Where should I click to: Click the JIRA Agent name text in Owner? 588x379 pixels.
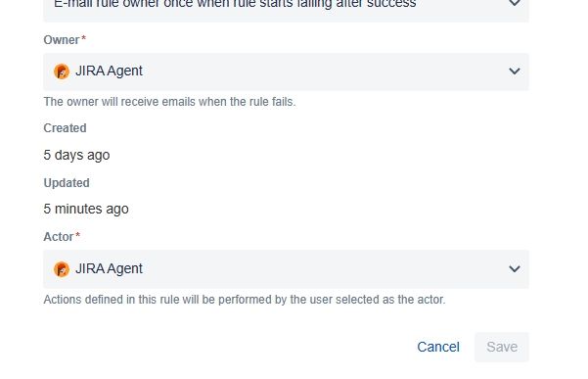[x=109, y=71]
